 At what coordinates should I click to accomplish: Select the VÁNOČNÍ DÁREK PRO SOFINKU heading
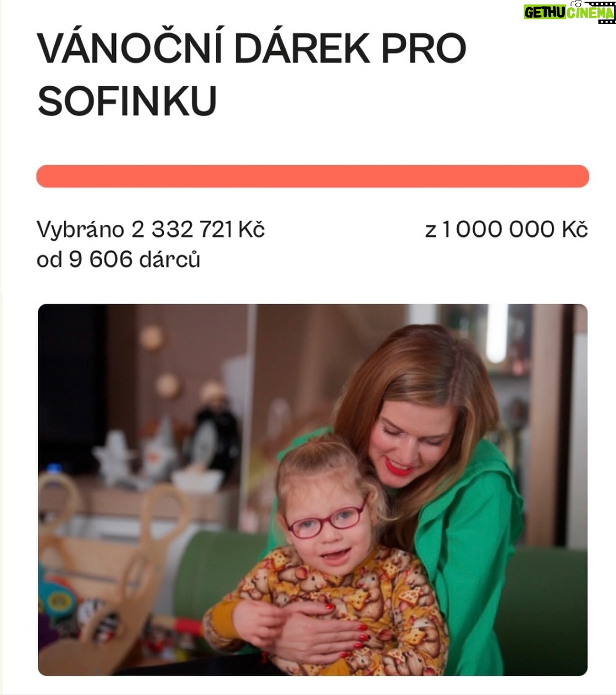pyautogui.click(x=252, y=75)
